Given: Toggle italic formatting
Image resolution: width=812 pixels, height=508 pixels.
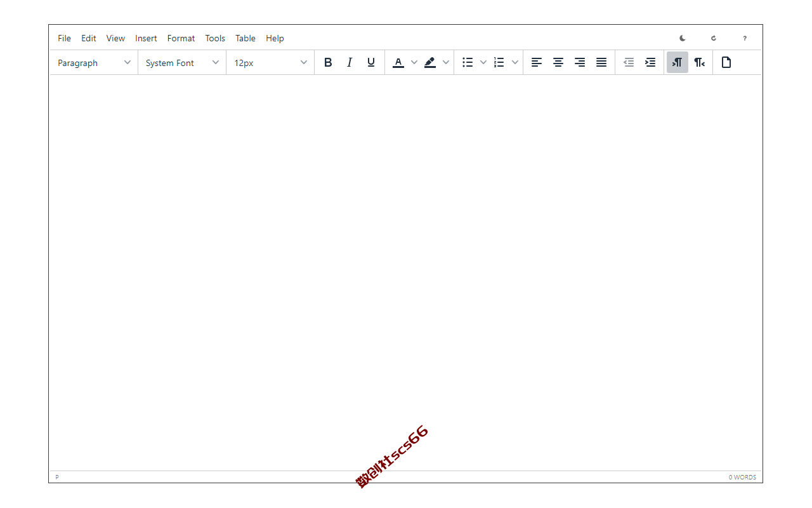Looking at the screenshot, I should click(350, 62).
